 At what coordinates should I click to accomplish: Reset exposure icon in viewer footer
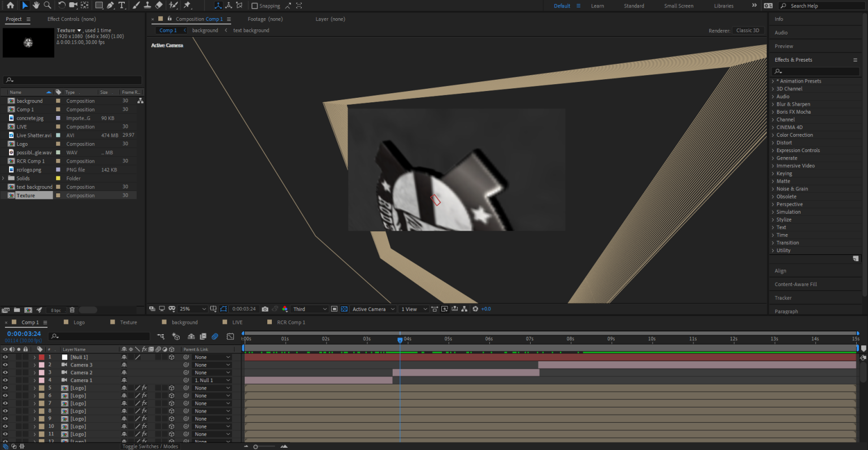pos(475,309)
